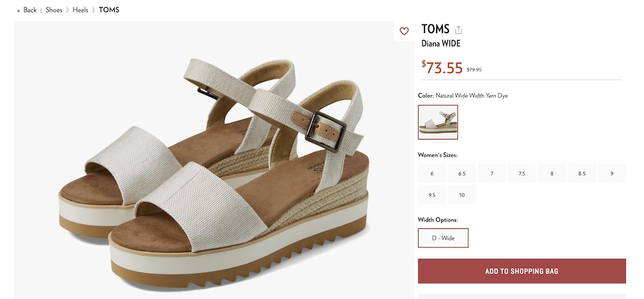The image size is (644, 299).
Task: Select women's size 6
Action: point(432,174)
